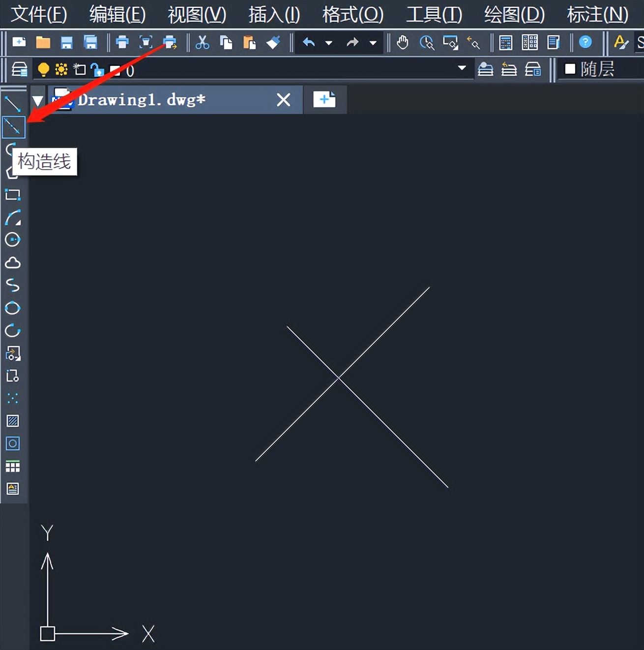This screenshot has width=644, height=650.
Task: Activate the Pan hand tool
Action: (x=402, y=42)
